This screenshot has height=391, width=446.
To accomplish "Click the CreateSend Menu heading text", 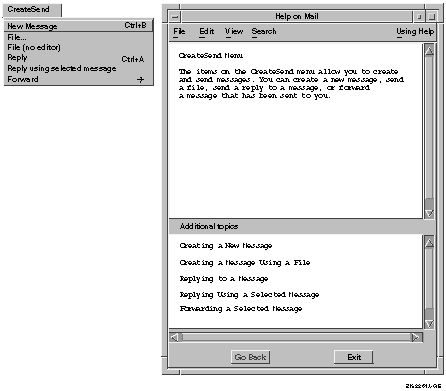I will pos(211,56).
